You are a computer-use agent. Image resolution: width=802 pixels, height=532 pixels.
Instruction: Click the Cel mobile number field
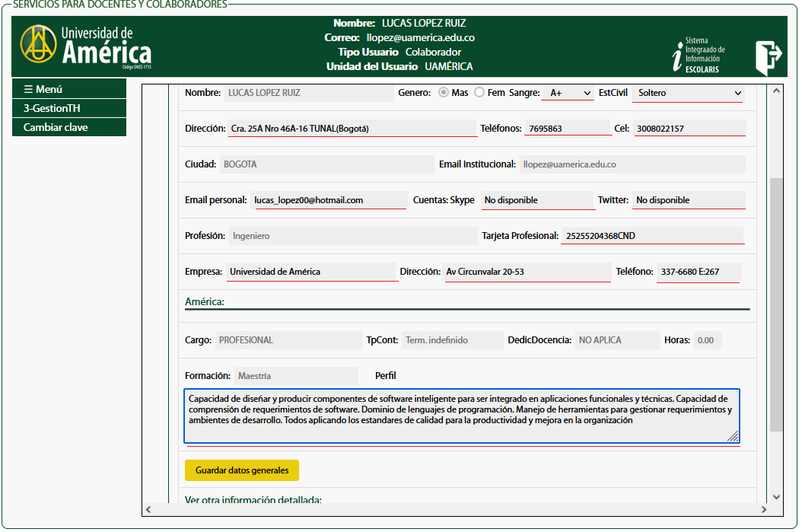pos(689,129)
